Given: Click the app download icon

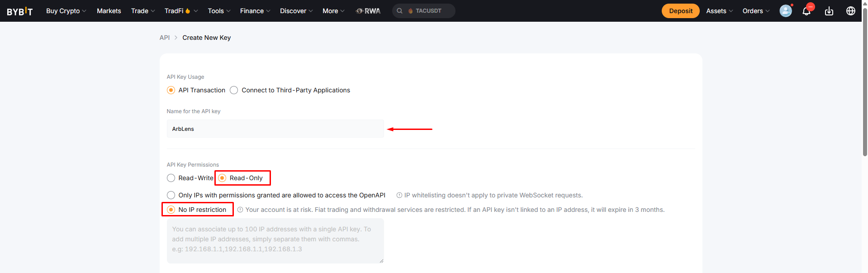Looking at the screenshot, I should [829, 11].
